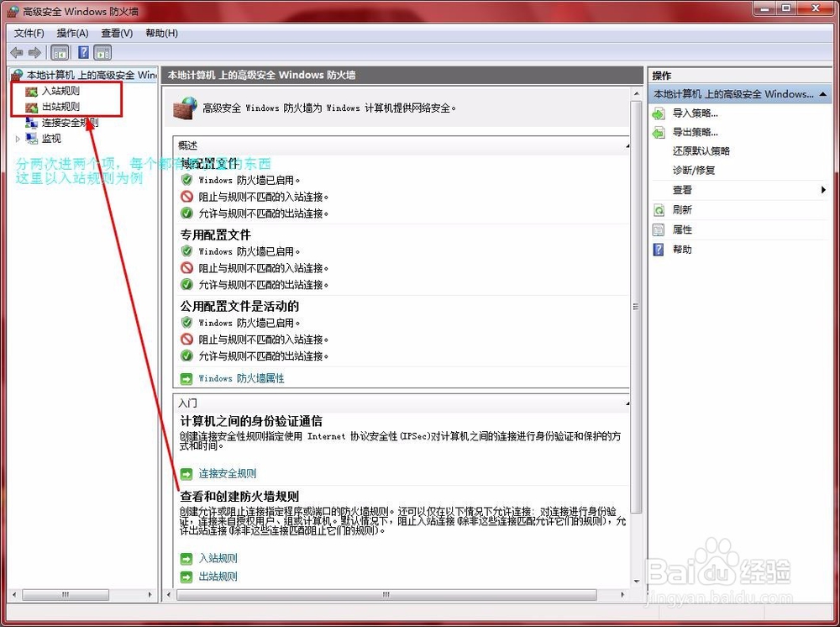Collapse the 入门 section
840x627 pixels.
coord(627,403)
